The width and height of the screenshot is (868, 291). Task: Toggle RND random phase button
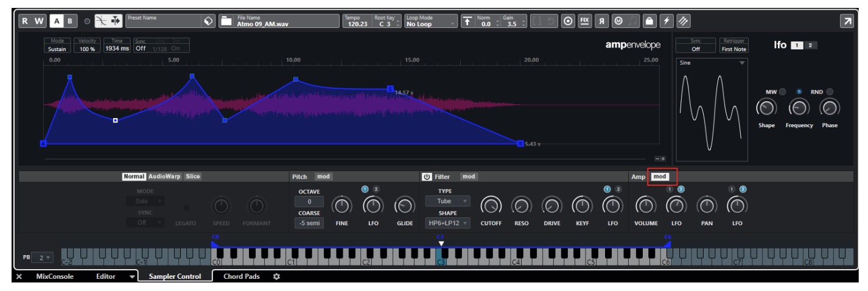pos(830,92)
